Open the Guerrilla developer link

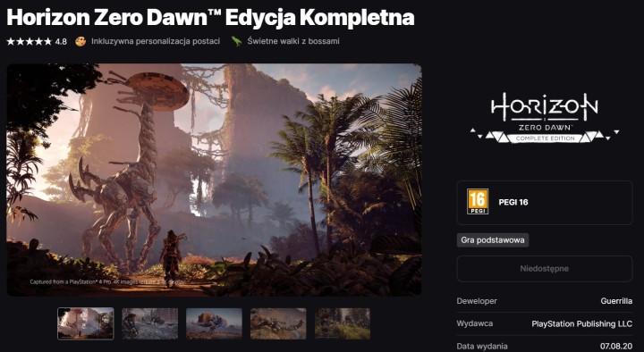coord(616,301)
